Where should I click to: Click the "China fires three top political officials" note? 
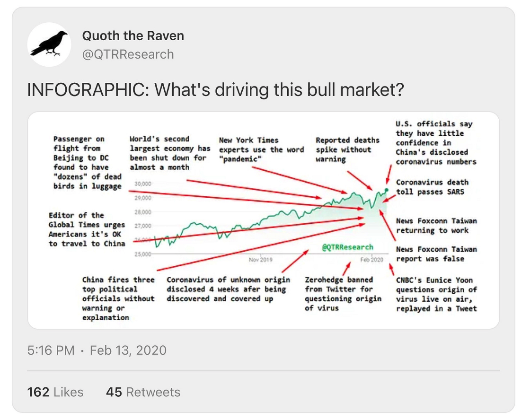point(118,298)
